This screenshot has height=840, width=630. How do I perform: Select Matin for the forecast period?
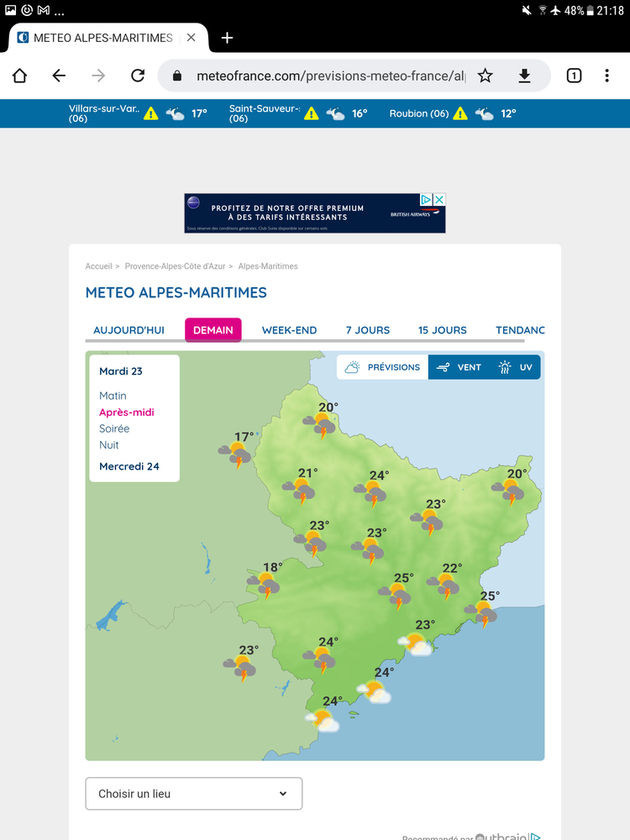(x=113, y=396)
